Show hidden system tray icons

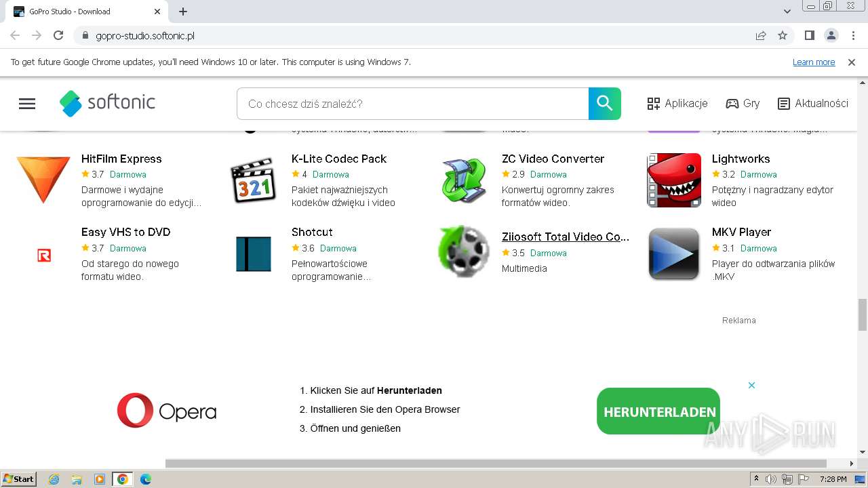(x=756, y=479)
